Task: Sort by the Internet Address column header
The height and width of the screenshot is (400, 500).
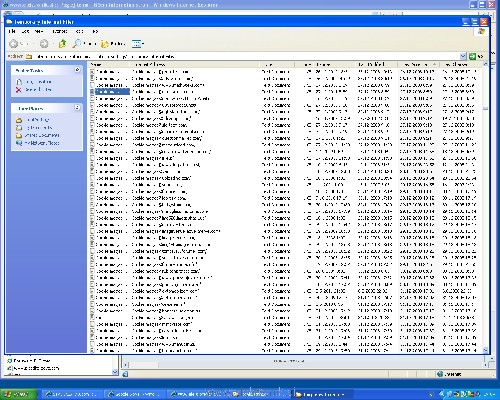Action: (x=195, y=64)
